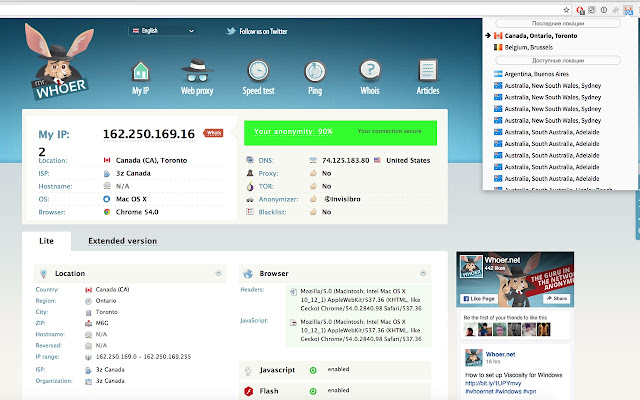Click the red extension icon in browser toolbar

point(580,10)
